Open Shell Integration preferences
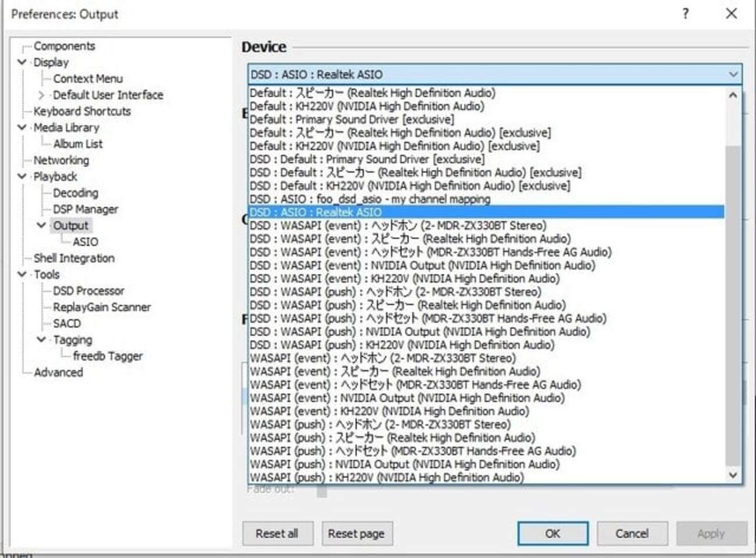Image resolution: width=756 pixels, height=558 pixels. 74,257
